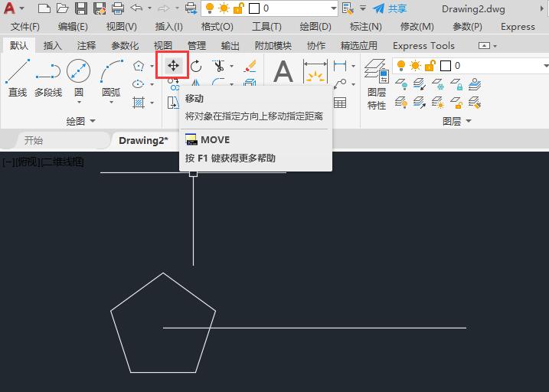Switch to the Annotate (注释) ribbon tab

pos(86,45)
